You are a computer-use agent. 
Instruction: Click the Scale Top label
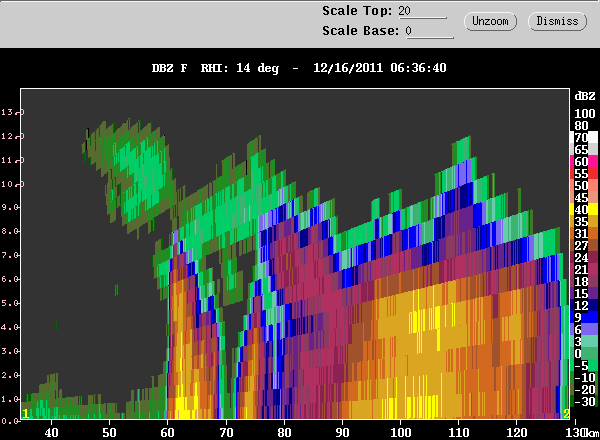click(357, 11)
